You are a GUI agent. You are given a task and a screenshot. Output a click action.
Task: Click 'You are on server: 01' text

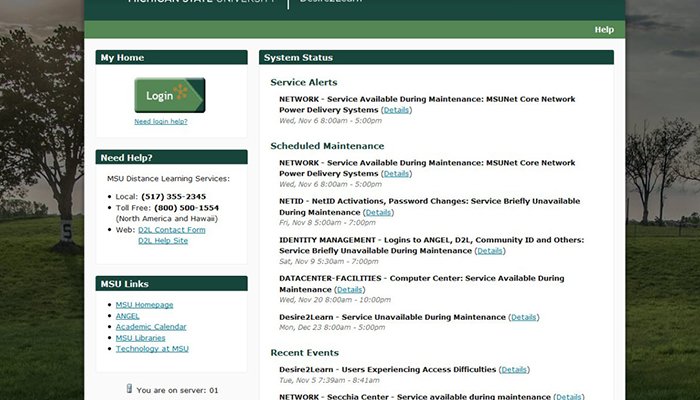coord(178,390)
